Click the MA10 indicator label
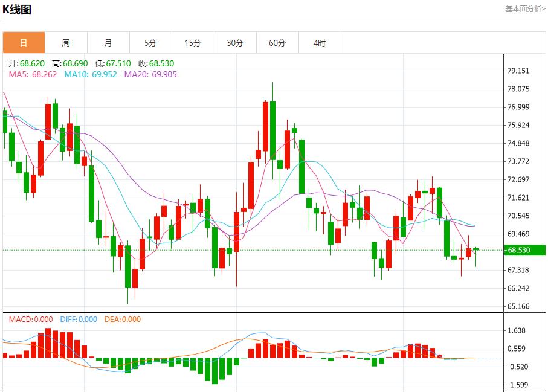 pyautogui.click(x=91, y=74)
